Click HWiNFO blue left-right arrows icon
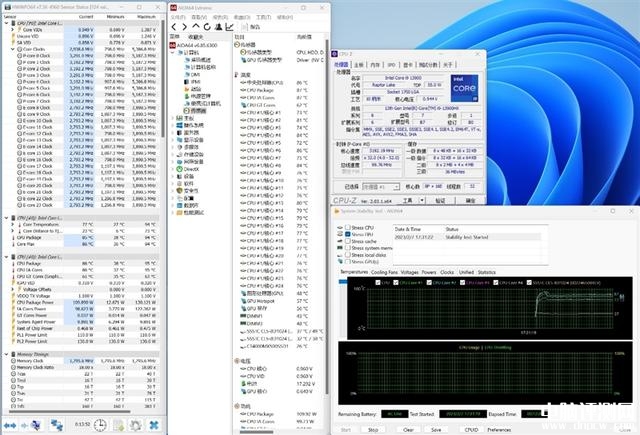The width and height of the screenshot is (640, 435). (x=10, y=426)
